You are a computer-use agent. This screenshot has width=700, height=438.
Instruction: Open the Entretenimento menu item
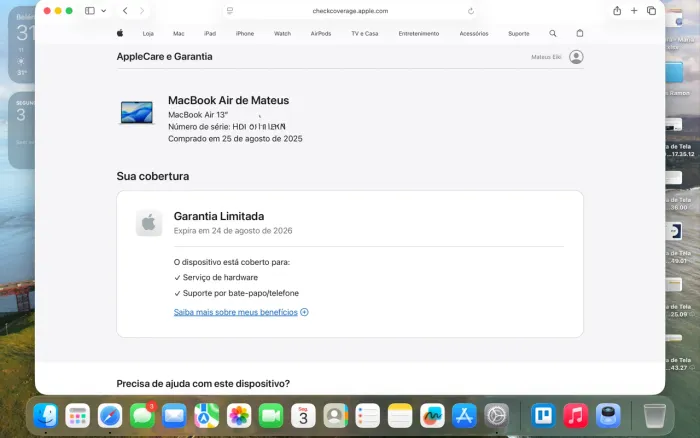pos(419,33)
